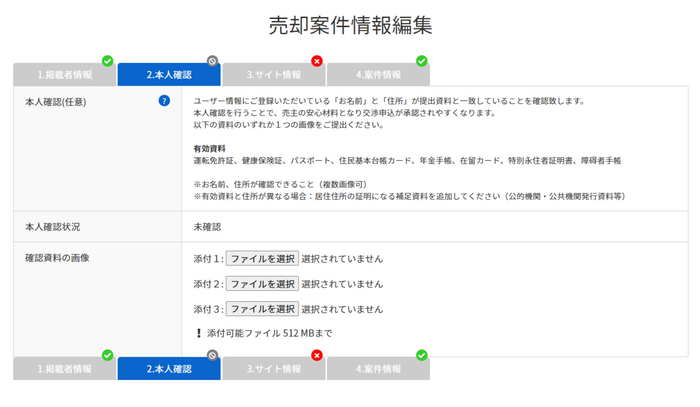Click the green checkmark on the bottom 案件情報 tab

point(422,355)
